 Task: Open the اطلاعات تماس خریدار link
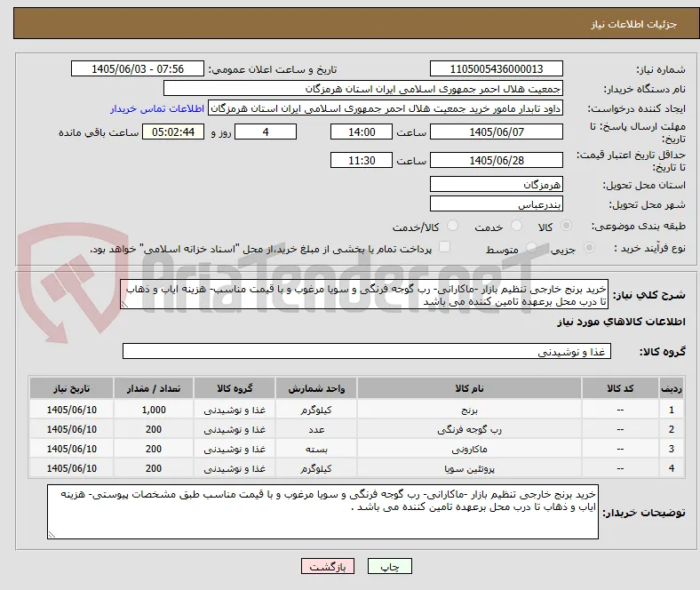(x=157, y=108)
